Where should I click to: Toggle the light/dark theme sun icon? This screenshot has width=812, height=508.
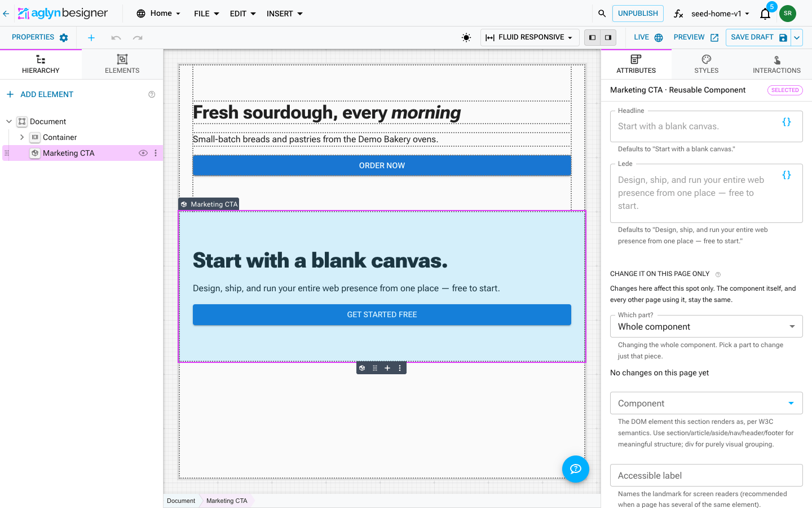[x=466, y=38]
